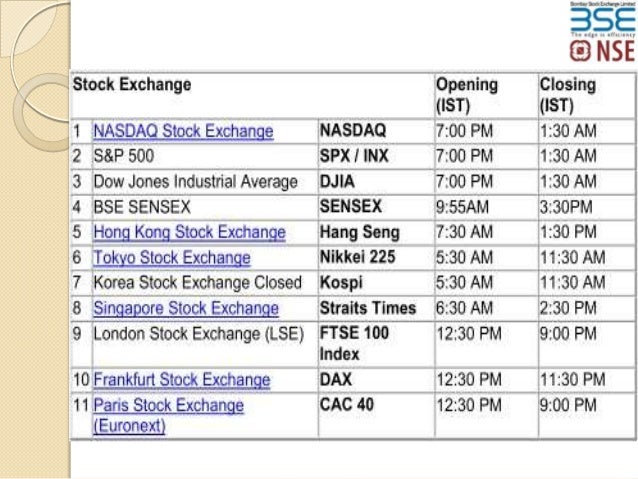Open the Frankfurt Stock Exchange link
The height and width of the screenshot is (479, 638).
click(181, 380)
